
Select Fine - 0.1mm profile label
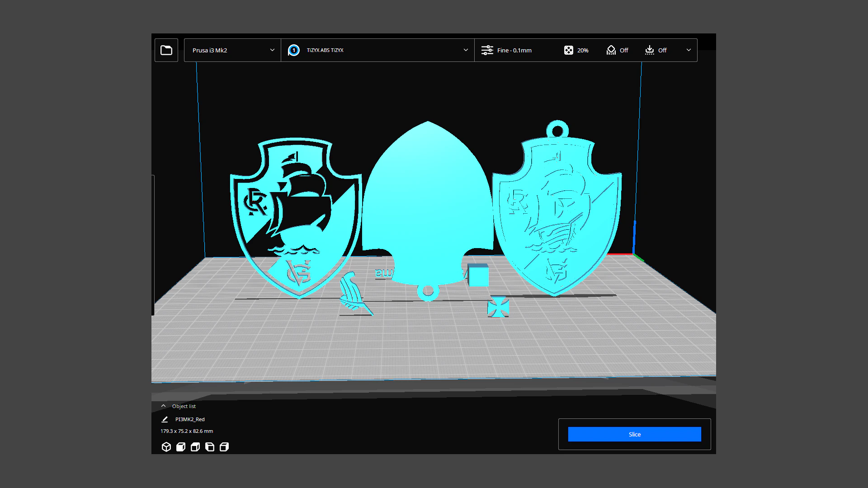point(514,50)
